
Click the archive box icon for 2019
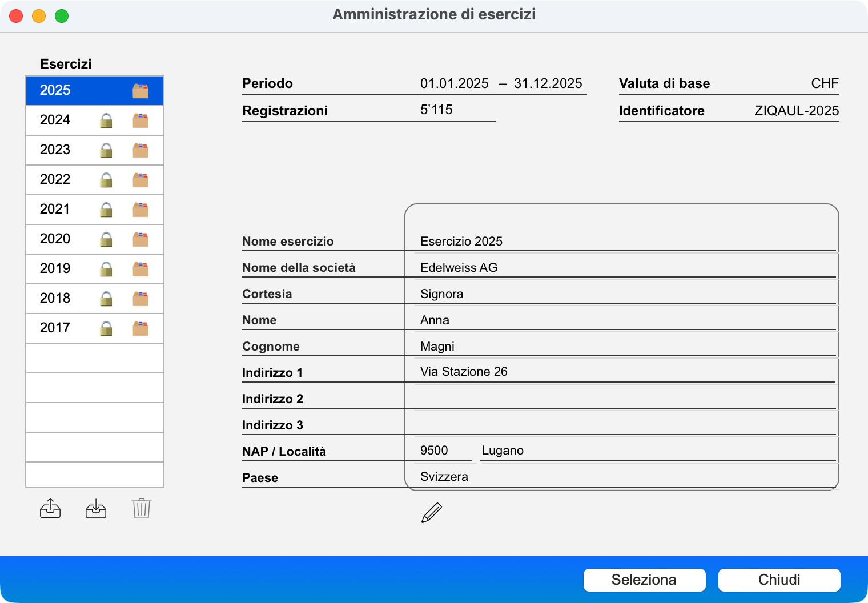coord(140,269)
